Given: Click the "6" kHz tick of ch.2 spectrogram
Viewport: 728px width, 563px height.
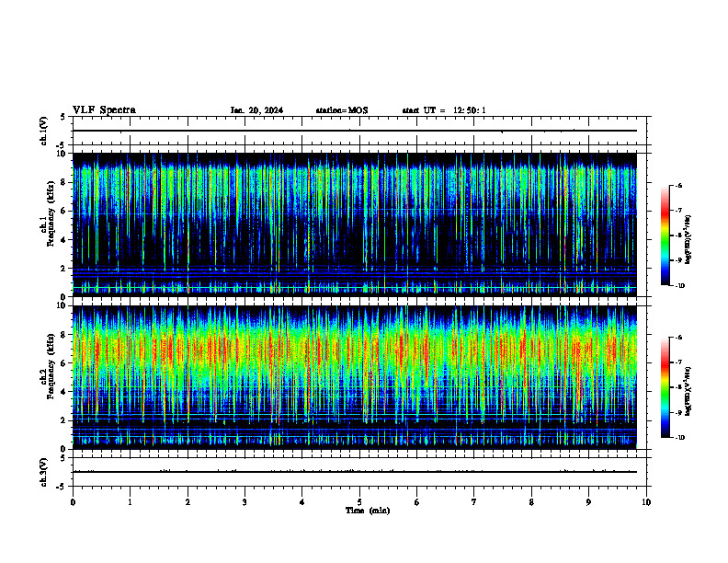Looking at the screenshot, I should [x=63, y=363].
